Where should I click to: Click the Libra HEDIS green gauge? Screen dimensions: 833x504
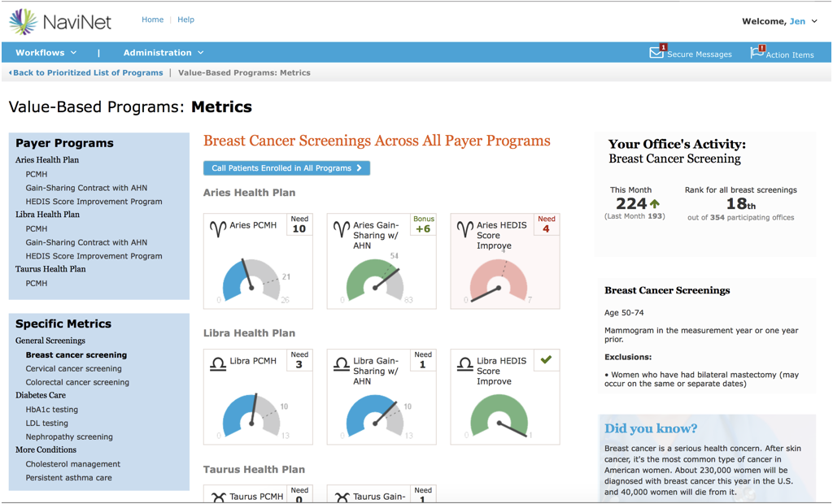(x=499, y=416)
